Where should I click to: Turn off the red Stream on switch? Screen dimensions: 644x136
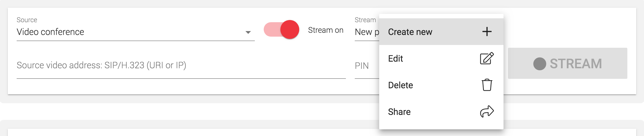290,29
